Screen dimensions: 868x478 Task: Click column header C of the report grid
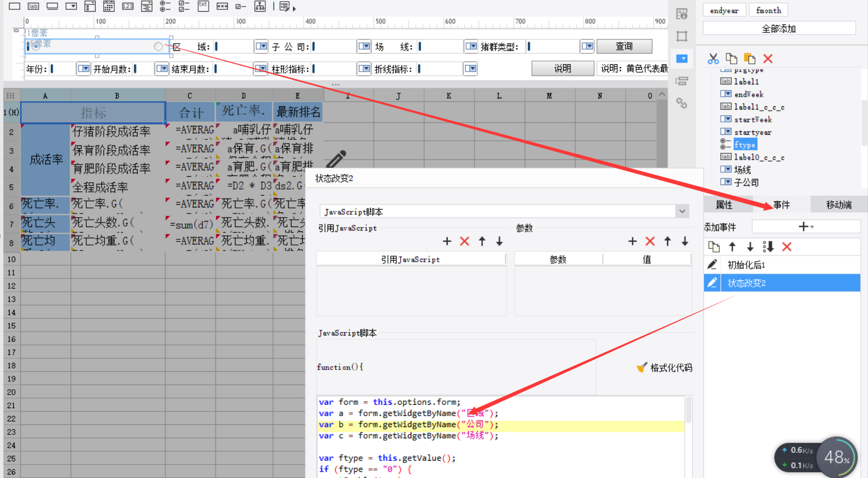tap(190, 96)
